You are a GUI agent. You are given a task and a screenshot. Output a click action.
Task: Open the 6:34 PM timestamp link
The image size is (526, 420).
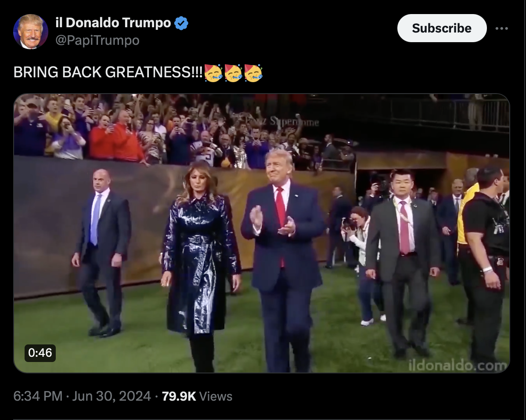click(38, 396)
